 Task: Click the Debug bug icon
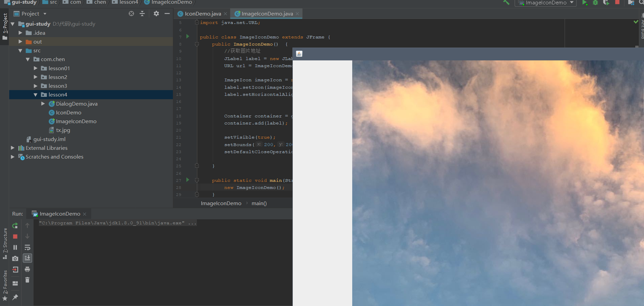[595, 2]
